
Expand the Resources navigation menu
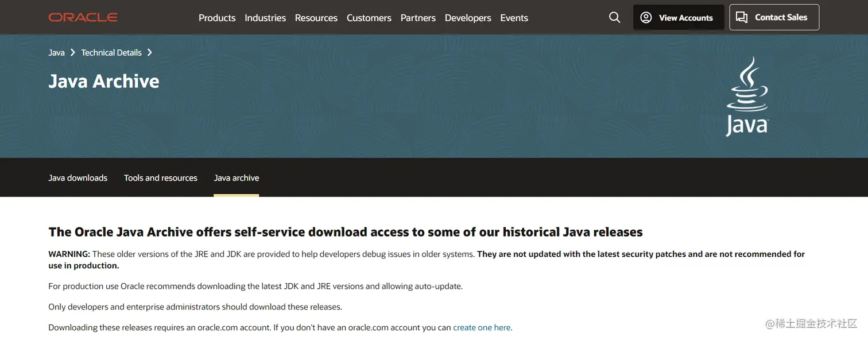coord(316,18)
